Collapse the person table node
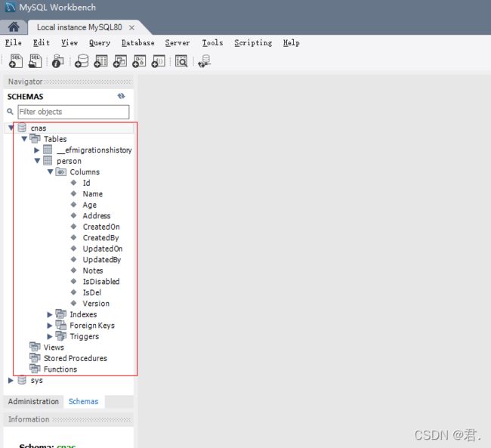Viewport: 491px width, 448px height. pos(37,161)
